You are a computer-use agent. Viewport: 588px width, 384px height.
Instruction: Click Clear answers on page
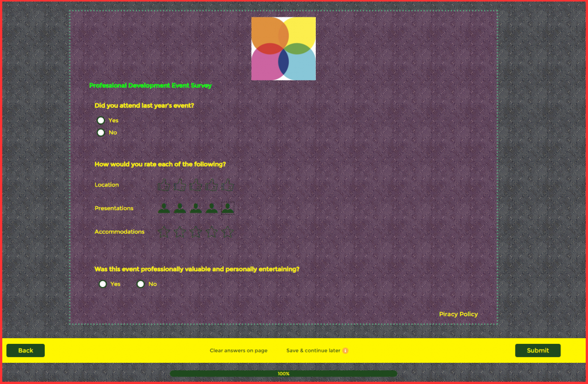point(238,350)
